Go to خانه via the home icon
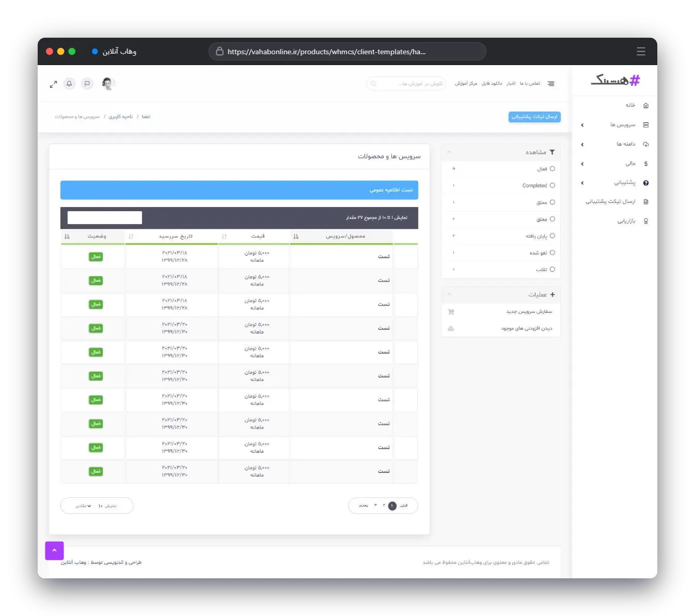The height and width of the screenshot is (616, 695). (x=645, y=105)
